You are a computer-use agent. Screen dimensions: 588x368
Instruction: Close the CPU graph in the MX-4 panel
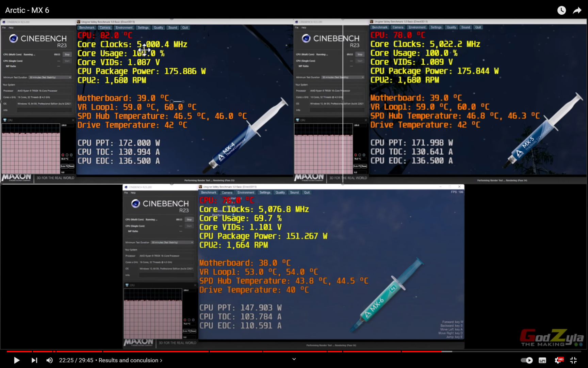click(73, 120)
